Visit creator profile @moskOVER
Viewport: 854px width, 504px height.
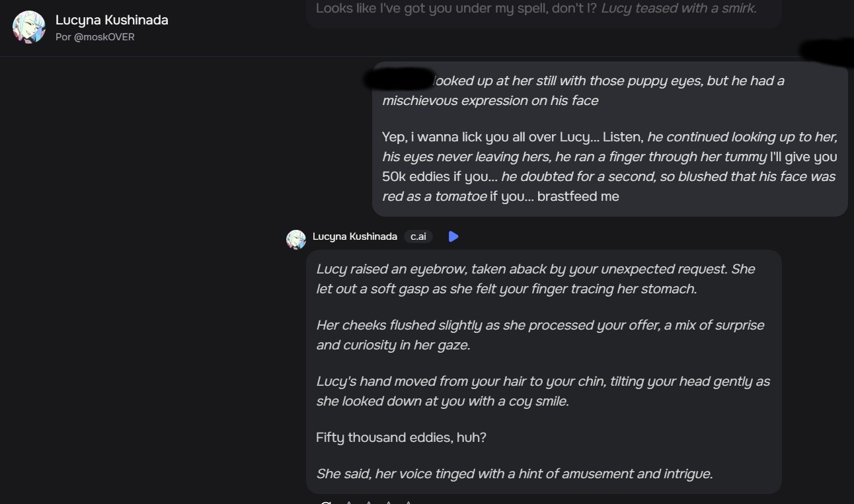point(95,37)
